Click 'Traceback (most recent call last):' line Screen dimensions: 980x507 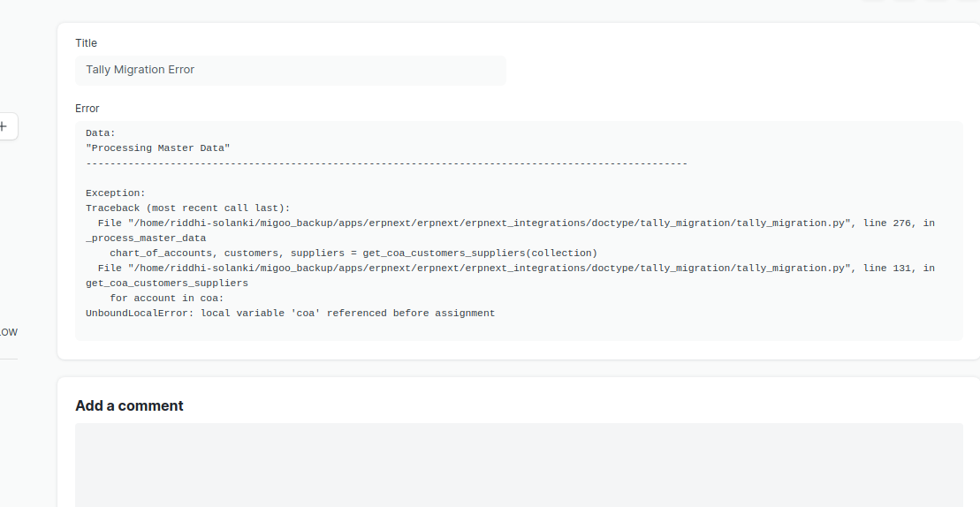188,208
